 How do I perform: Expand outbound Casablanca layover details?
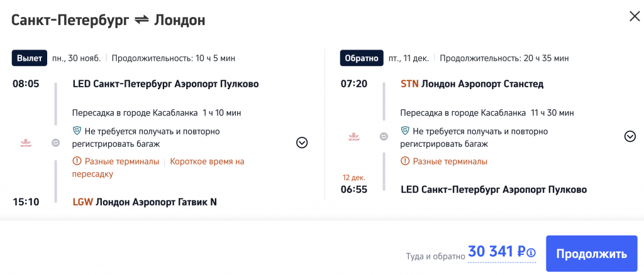coord(302,143)
